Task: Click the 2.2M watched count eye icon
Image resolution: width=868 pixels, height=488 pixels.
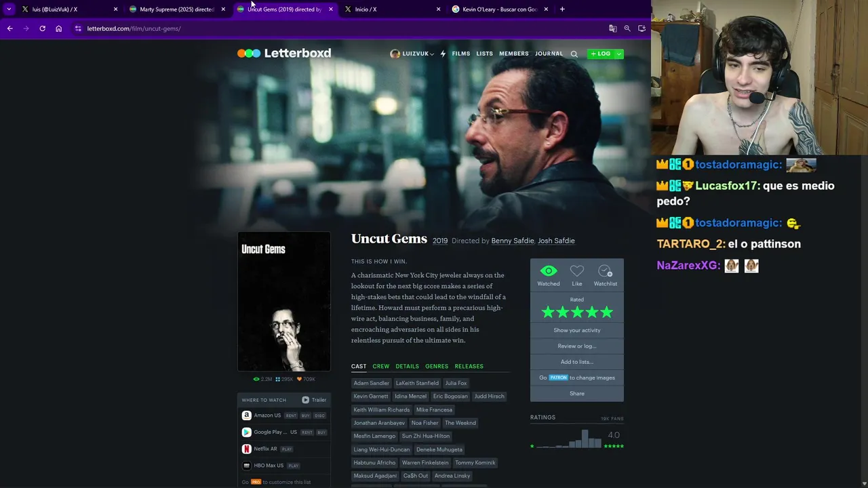Action: coord(256,380)
